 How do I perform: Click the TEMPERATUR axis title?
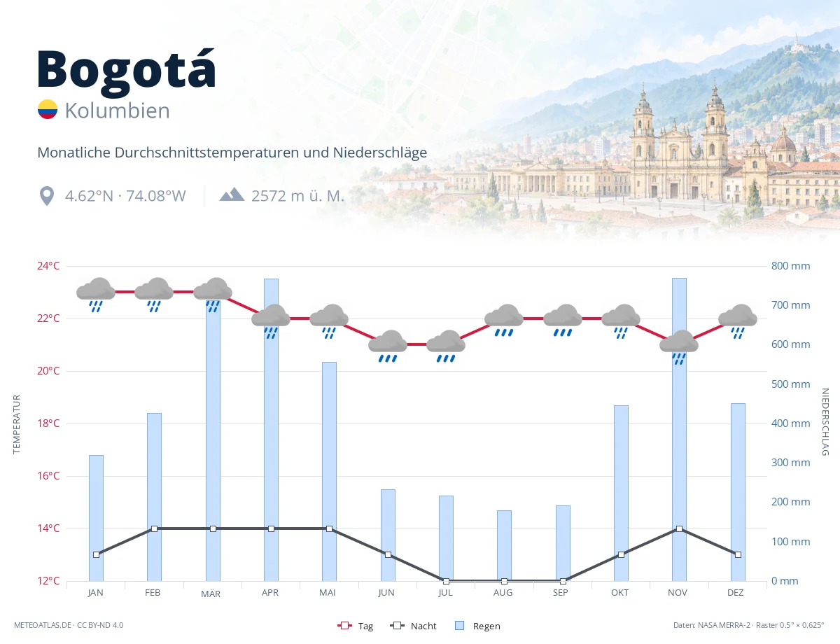(x=17, y=424)
